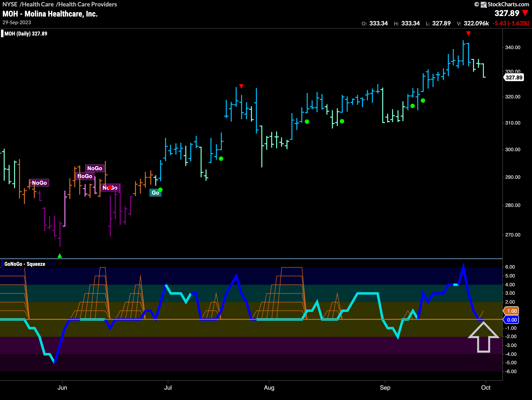Click the low price value 327.89 in header
Image resolution: width=532 pixels, height=400 pixels.
[441, 23]
